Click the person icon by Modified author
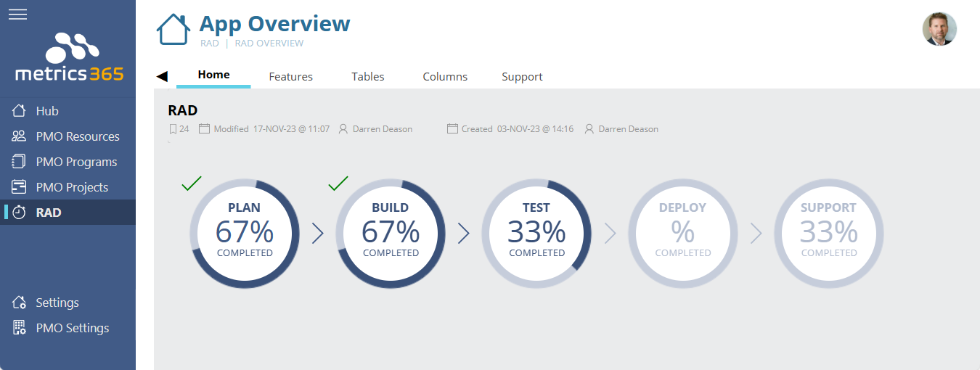This screenshot has height=370, width=980. click(343, 129)
